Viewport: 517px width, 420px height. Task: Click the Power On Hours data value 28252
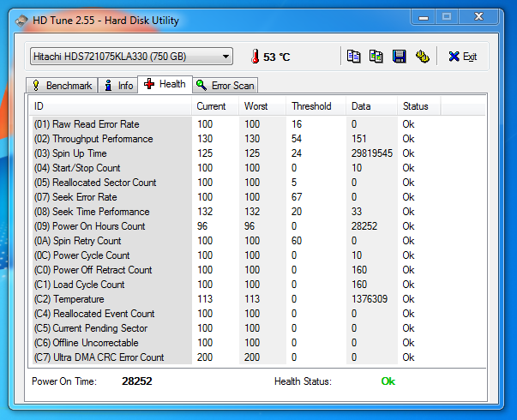[364, 226]
